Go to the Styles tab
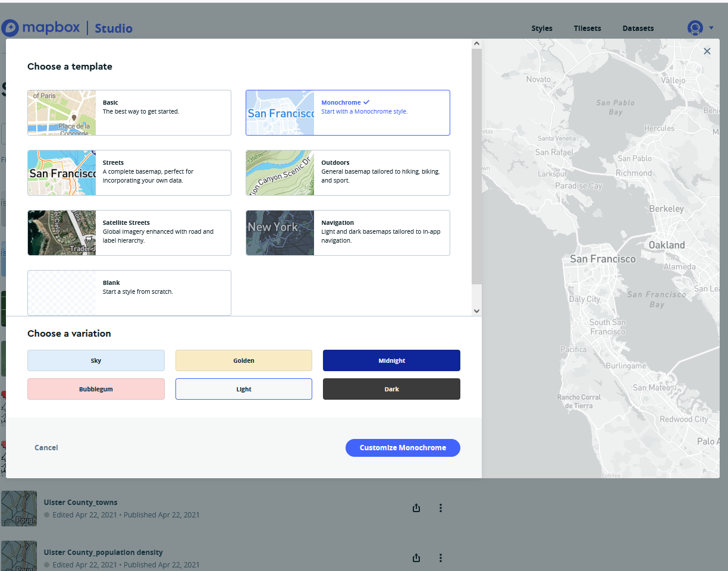 541,29
